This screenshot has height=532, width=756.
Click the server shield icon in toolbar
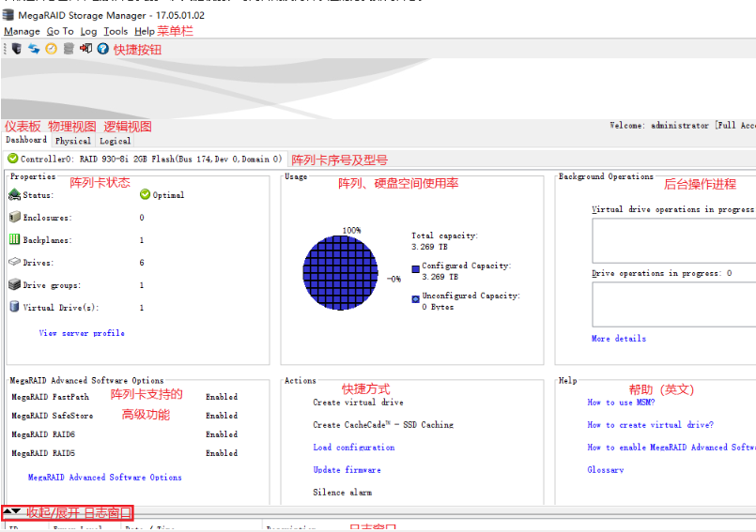tap(17, 49)
